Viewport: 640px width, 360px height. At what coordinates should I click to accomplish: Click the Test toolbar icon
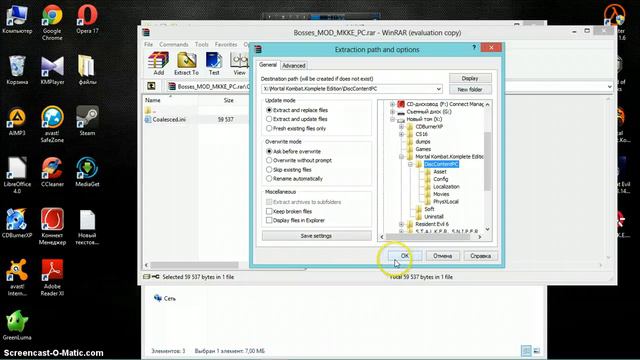(214, 64)
